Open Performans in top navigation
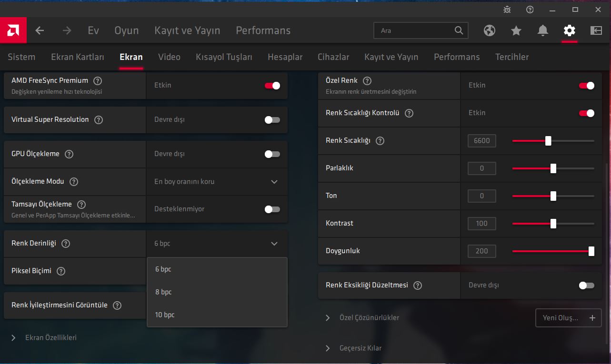Image resolution: width=611 pixels, height=364 pixels. (x=263, y=30)
